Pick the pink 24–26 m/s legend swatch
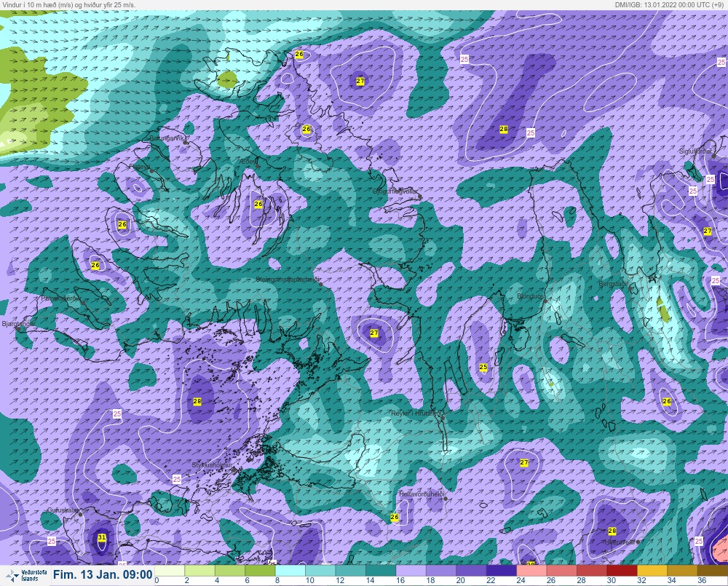Screen dimensions: 728x586 [531, 570]
